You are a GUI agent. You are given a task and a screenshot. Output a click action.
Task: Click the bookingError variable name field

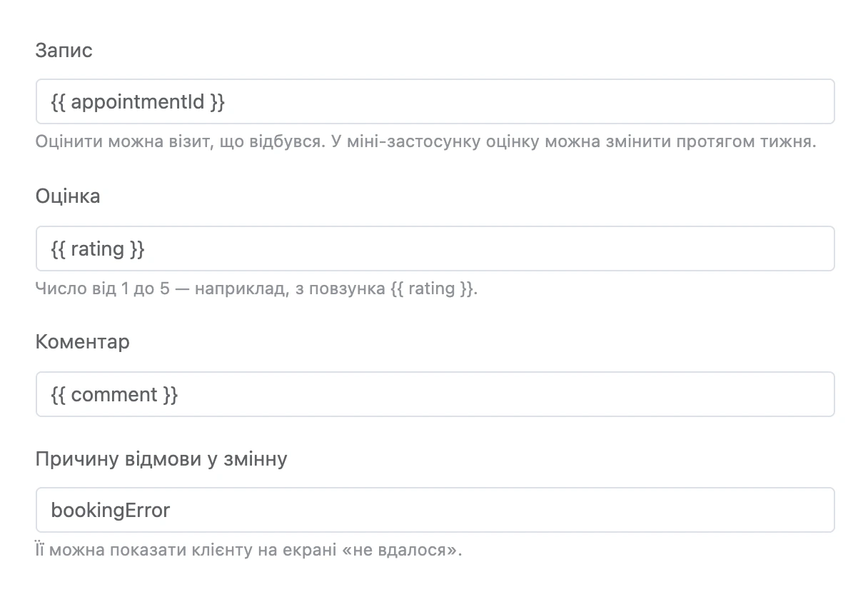coord(435,510)
